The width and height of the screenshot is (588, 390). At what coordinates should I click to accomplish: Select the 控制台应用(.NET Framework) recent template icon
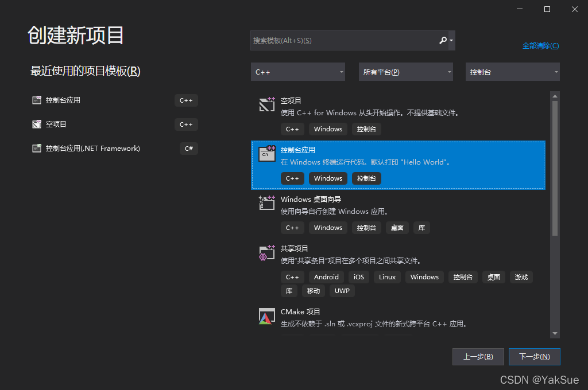coord(36,148)
